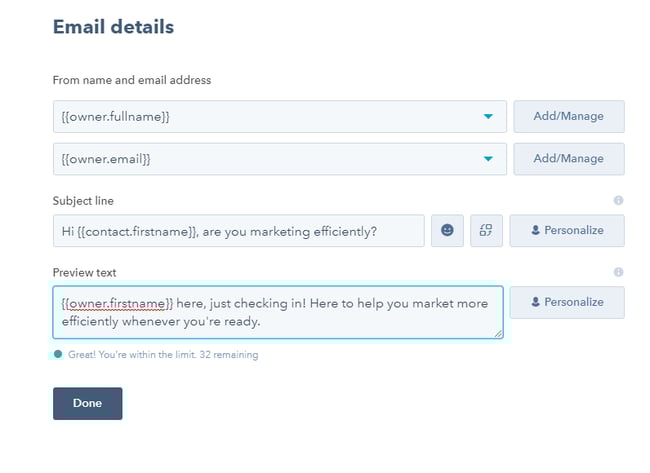Click the info icon for Preview text

point(618,272)
